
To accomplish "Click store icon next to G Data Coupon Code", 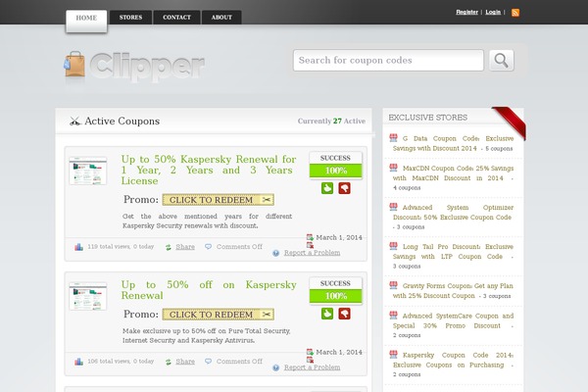I will pos(393,137).
